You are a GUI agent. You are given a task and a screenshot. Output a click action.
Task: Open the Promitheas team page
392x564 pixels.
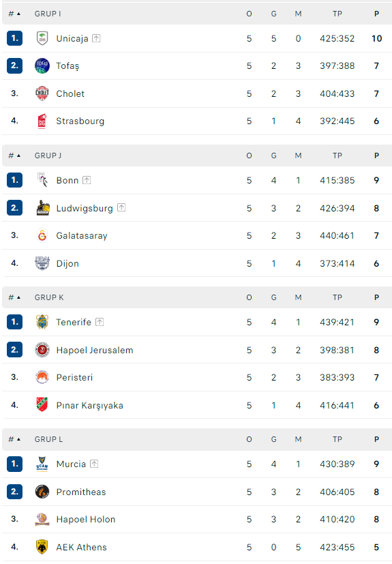click(x=81, y=492)
